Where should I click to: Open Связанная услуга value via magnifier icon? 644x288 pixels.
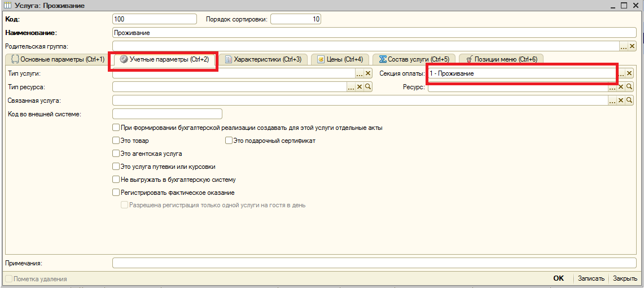(x=628, y=101)
